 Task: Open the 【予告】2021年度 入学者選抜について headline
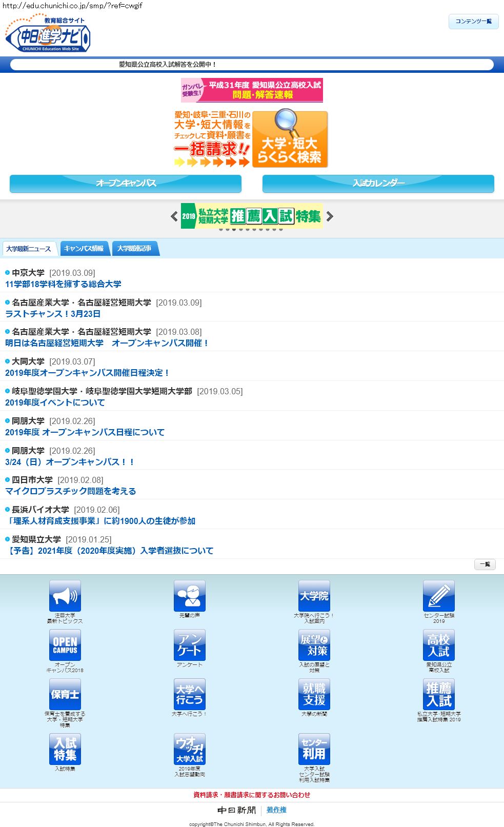(109, 551)
